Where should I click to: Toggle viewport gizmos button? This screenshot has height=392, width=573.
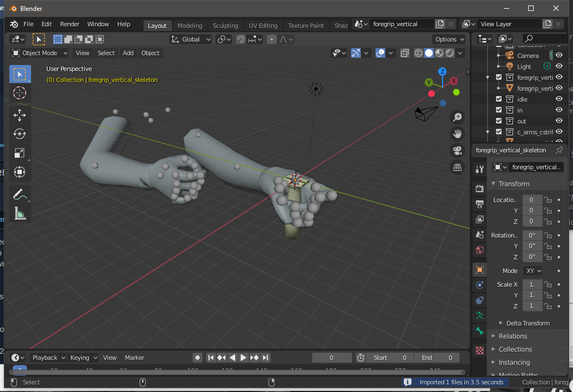[x=356, y=53]
